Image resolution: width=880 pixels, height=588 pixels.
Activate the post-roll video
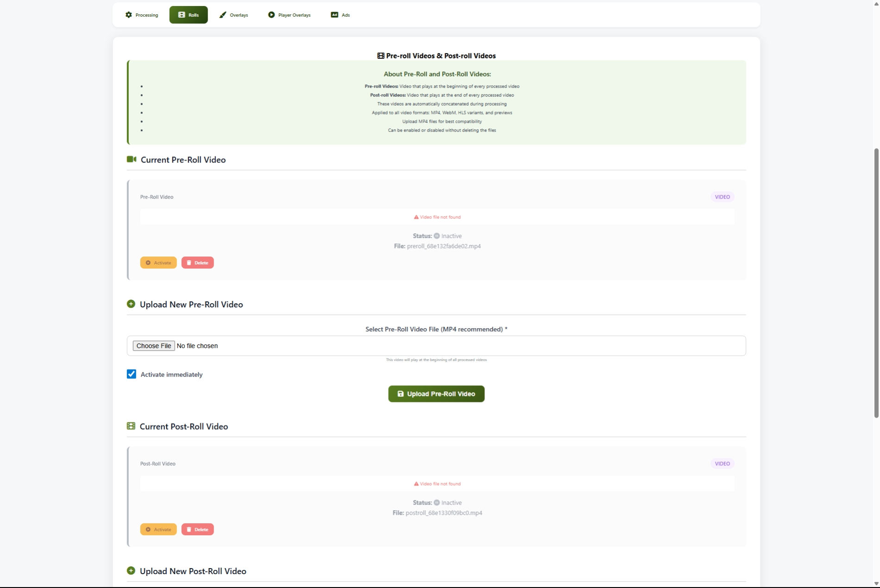click(x=158, y=529)
